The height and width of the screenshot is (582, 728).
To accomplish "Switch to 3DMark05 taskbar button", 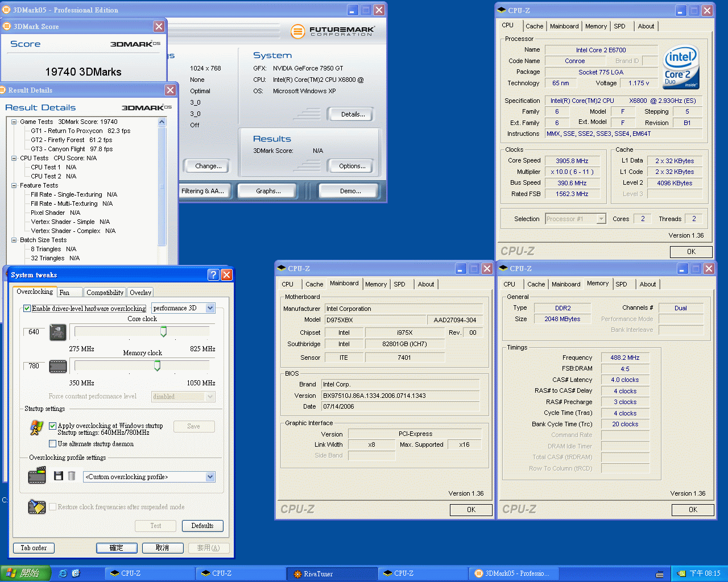I will click(513, 573).
